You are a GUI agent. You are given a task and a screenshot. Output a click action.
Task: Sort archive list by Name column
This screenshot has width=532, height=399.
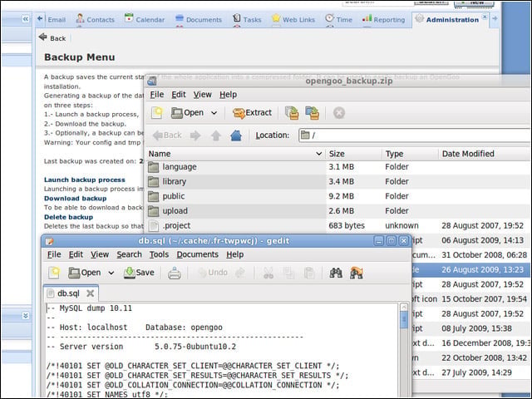point(235,154)
